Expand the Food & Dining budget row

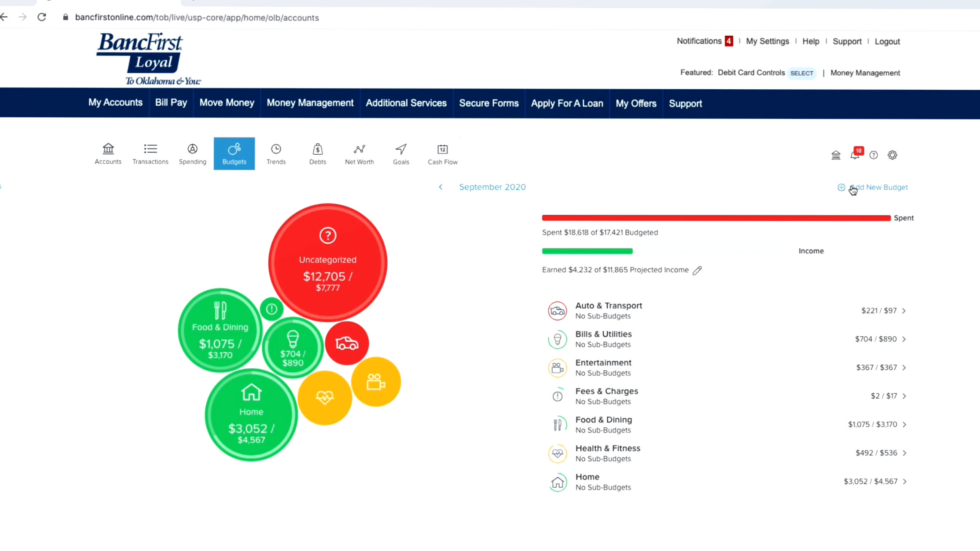tap(904, 425)
